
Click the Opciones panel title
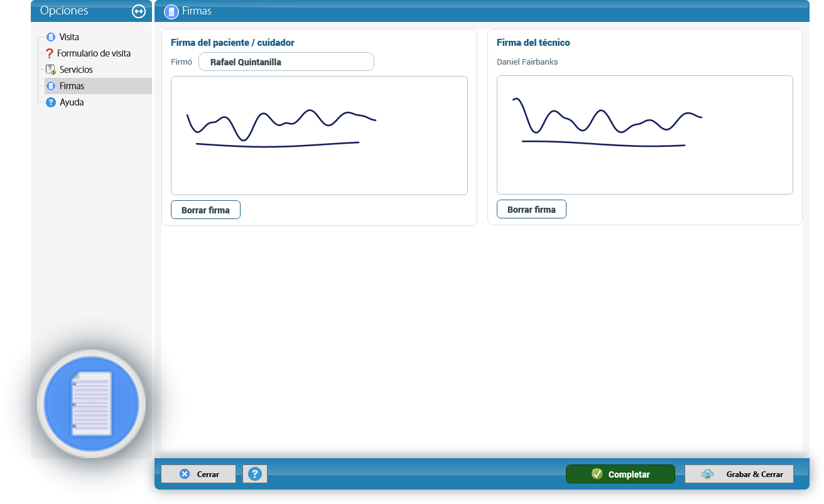pos(64,11)
